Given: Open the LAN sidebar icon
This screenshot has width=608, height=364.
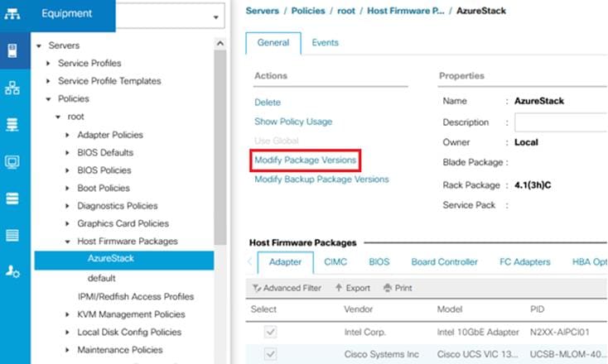Looking at the screenshot, I should [x=12, y=88].
